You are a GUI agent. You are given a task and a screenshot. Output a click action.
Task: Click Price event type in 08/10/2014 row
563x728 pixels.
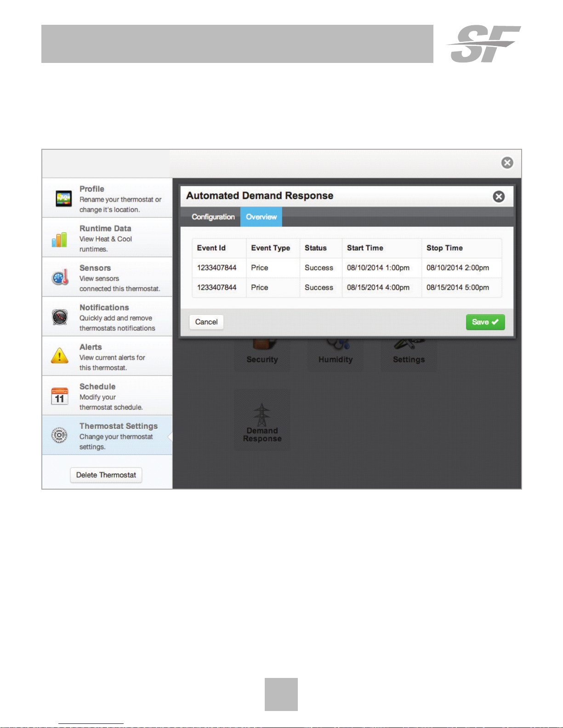click(x=260, y=268)
